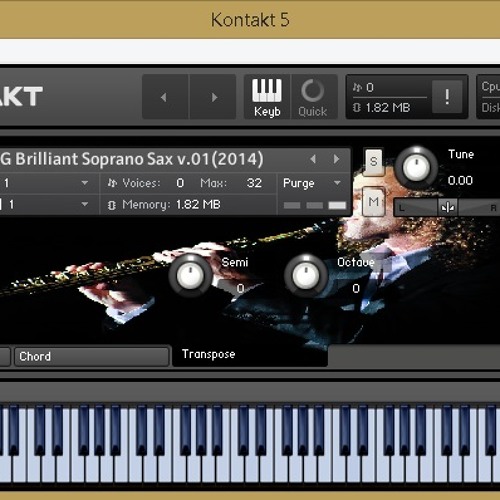Click the pan slider between L and R
Viewport: 500px width, 500px height.
(x=447, y=208)
